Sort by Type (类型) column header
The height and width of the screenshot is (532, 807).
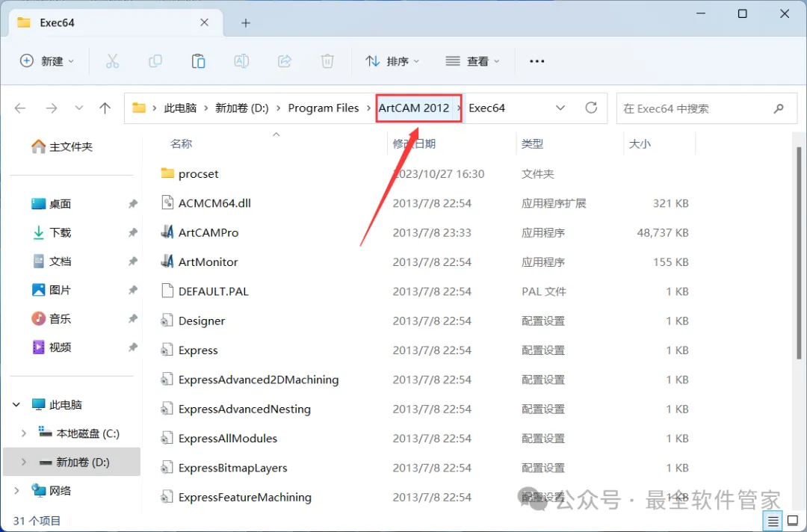[532, 144]
